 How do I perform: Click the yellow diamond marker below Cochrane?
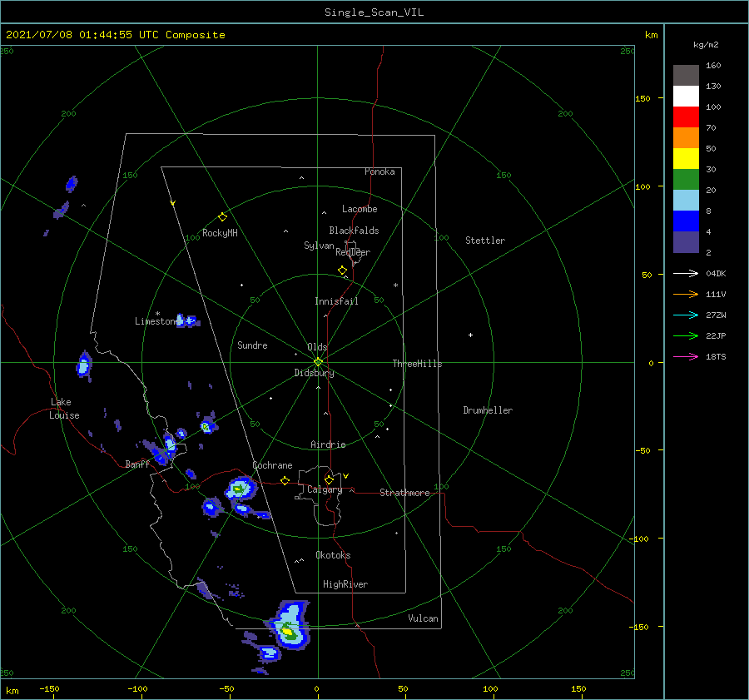click(285, 480)
